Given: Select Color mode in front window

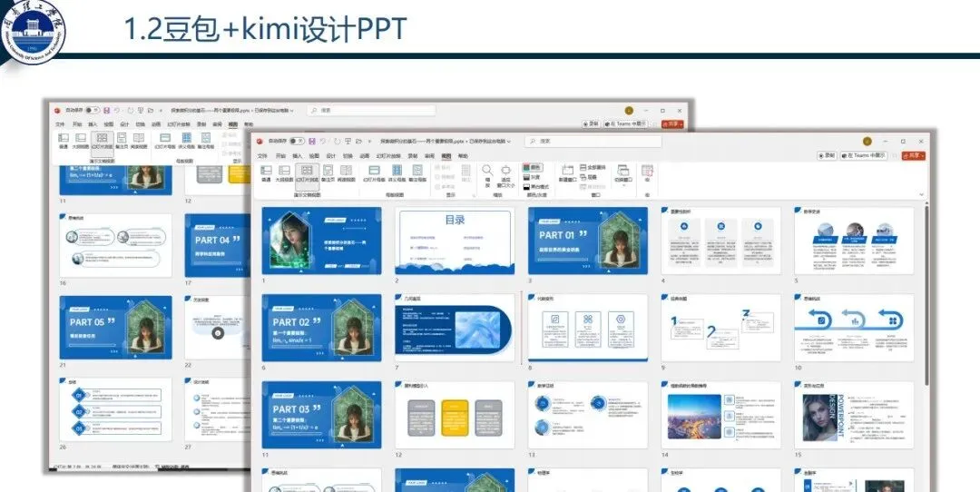Looking at the screenshot, I should 532,167.
